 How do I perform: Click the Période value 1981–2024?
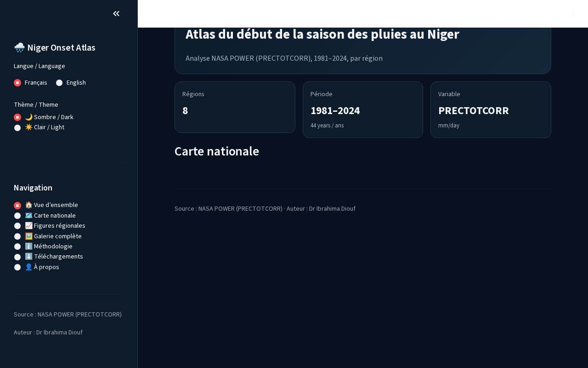(x=335, y=111)
